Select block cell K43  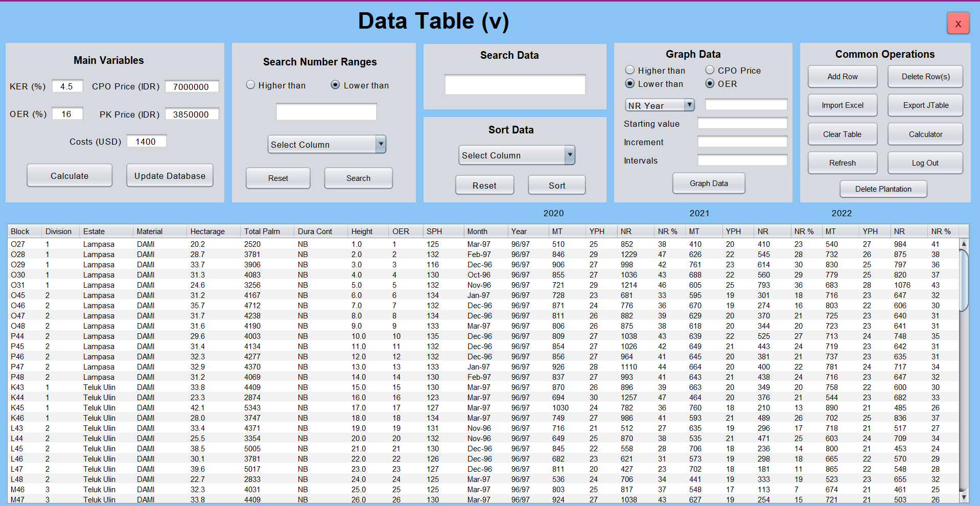[25, 387]
